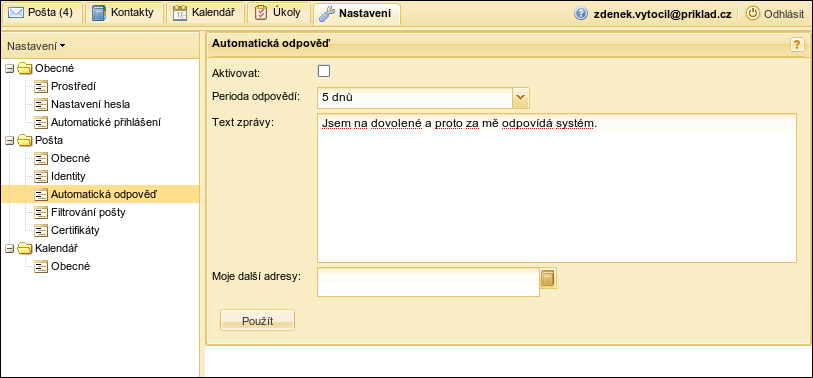Open Filtrování pošty settings item
This screenshot has width=813, height=378.
[88, 213]
